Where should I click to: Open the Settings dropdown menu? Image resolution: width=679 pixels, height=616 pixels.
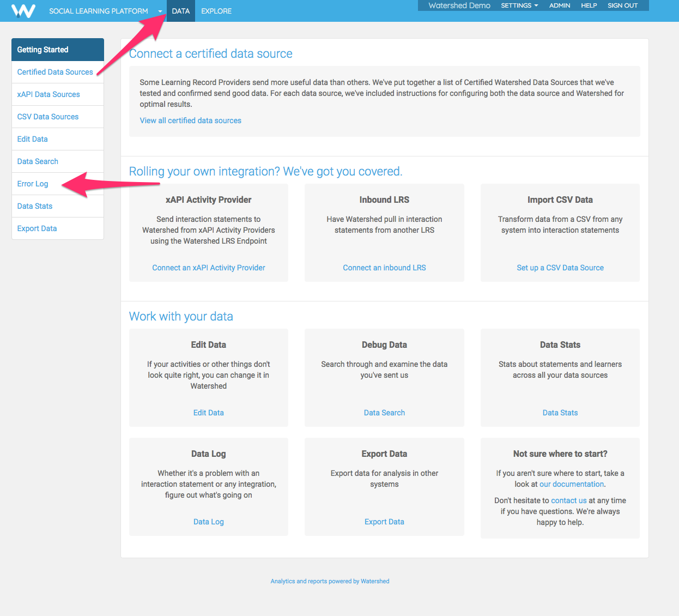pos(519,5)
